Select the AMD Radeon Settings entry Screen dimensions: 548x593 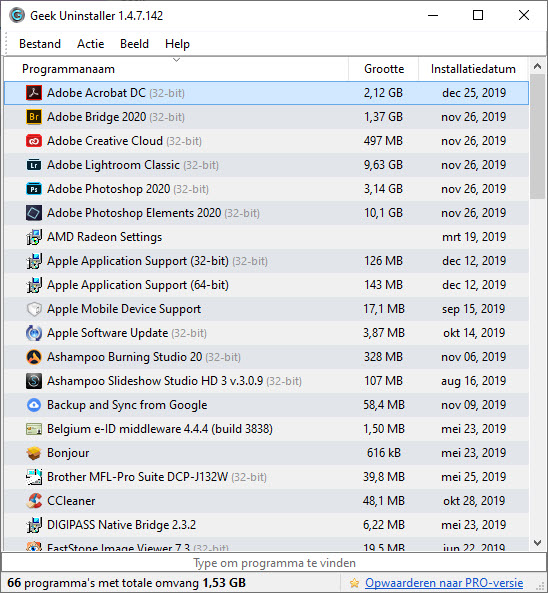pyautogui.click(x=104, y=237)
